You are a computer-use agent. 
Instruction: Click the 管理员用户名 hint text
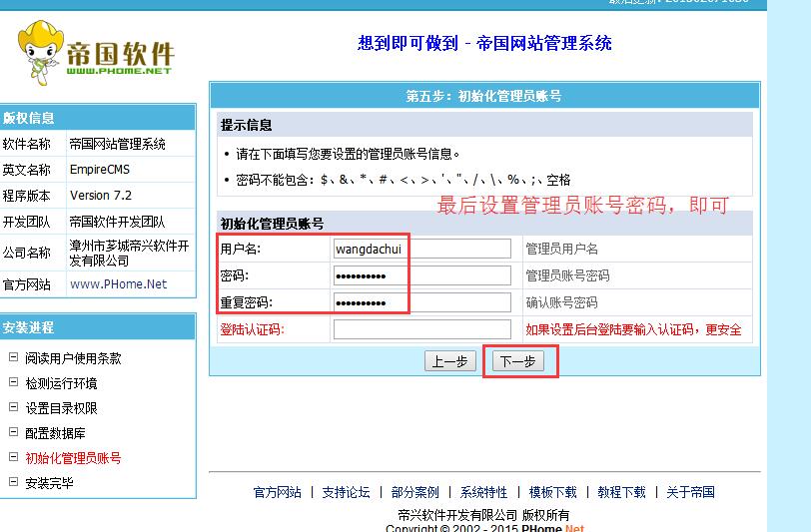[561, 250]
